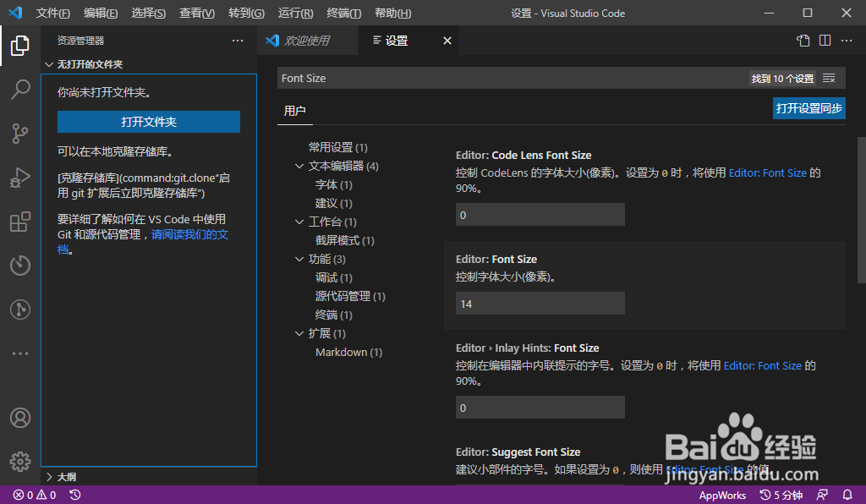Clear the settings search input
Screen dimensions: 866x504
coord(829,79)
